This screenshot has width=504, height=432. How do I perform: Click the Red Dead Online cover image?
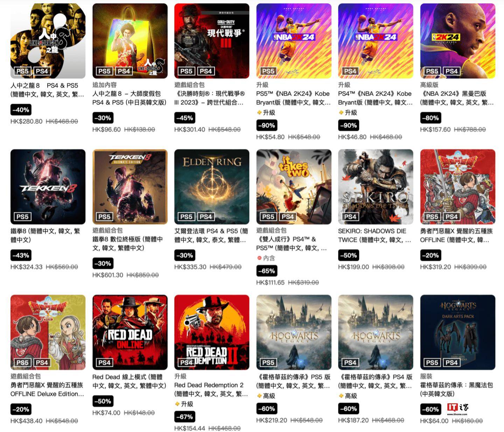click(x=130, y=332)
